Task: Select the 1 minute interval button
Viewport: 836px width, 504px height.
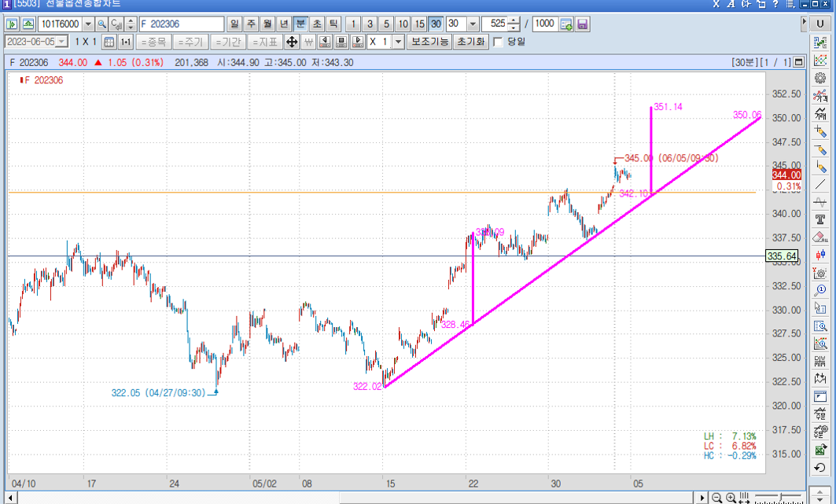Action: click(x=353, y=24)
